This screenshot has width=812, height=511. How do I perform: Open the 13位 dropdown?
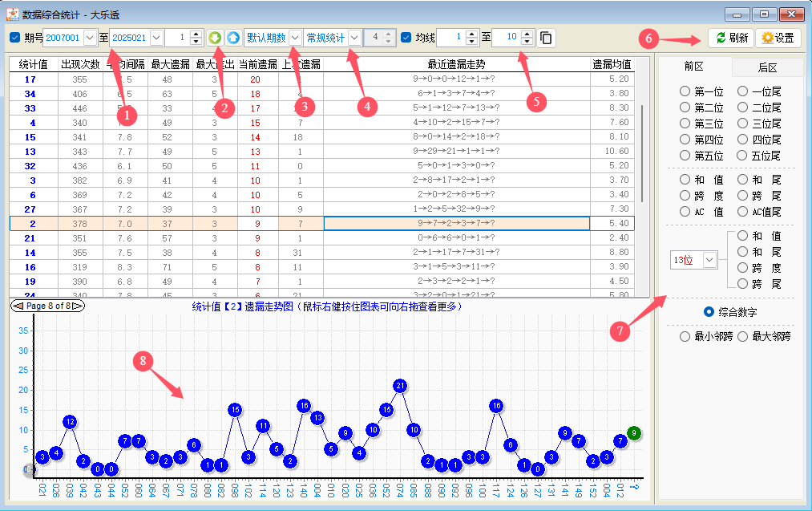[x=709, y=260]
